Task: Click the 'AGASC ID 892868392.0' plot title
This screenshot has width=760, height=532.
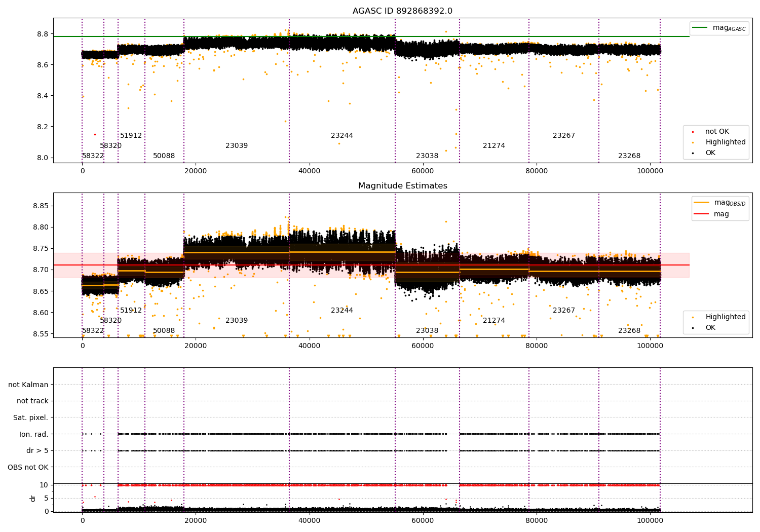Action: [x=402, y=11]
